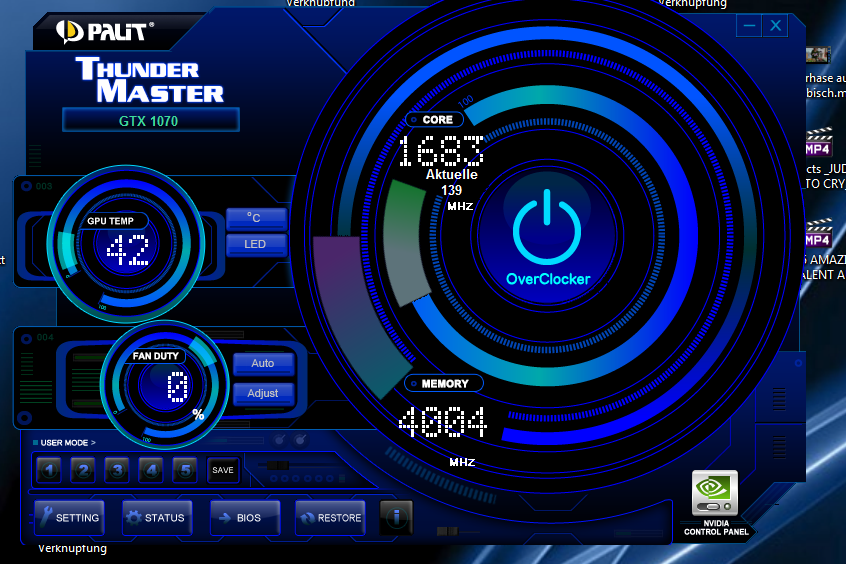
Task: Save the current user profile
Action: (x=223, y=470)
